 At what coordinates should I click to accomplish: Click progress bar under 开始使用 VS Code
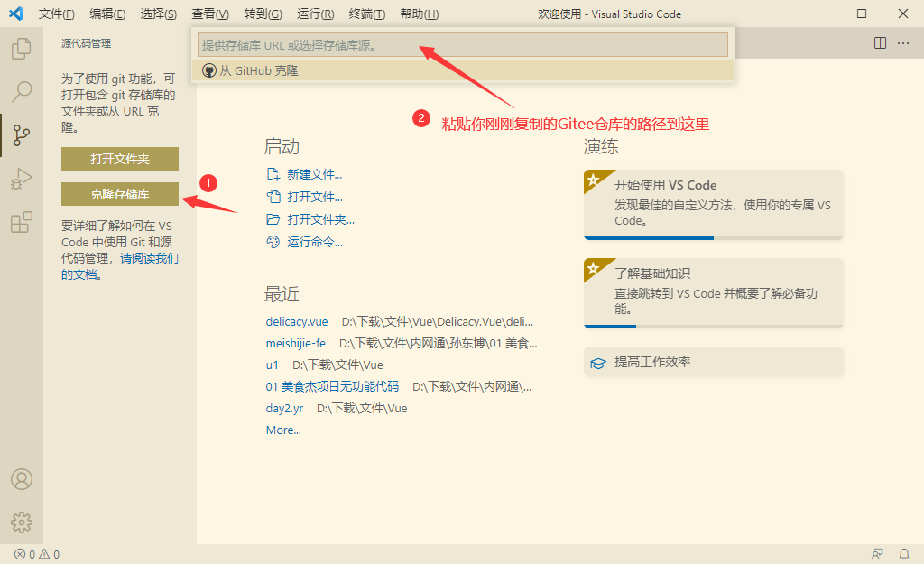[713, 238]
